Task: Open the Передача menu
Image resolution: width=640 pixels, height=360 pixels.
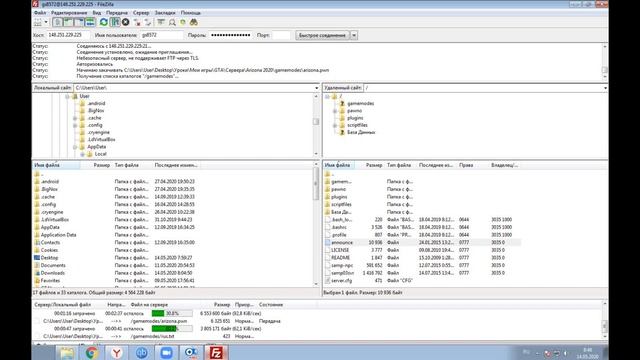Action: [117, 13]
